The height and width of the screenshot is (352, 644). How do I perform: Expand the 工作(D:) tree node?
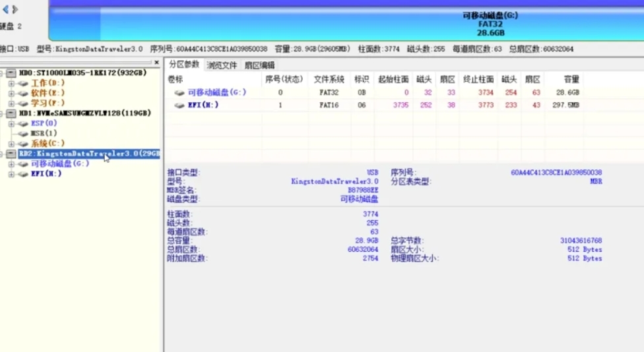pos(11,83)
